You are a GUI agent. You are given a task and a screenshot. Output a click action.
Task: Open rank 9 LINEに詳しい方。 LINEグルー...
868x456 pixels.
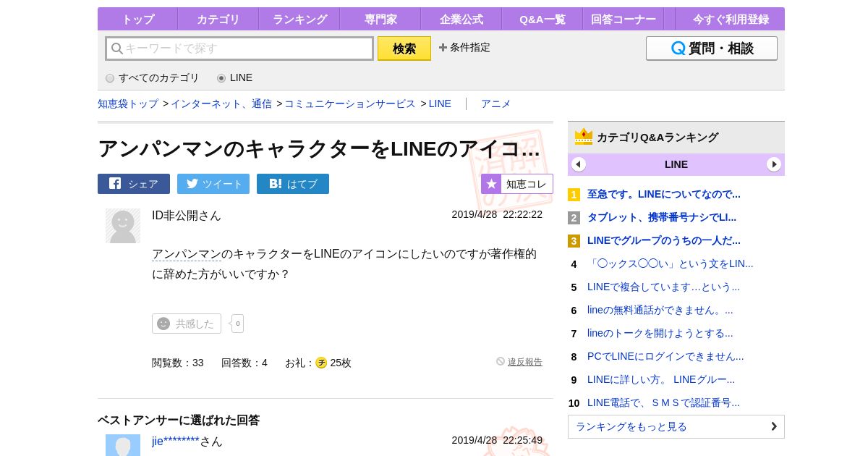(x=661, y=379)
